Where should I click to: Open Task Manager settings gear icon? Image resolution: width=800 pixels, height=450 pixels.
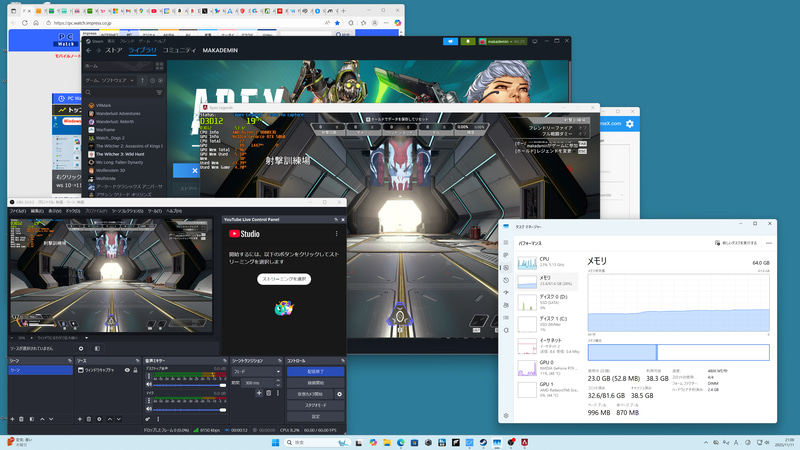pyautogui.click(x=506, y=415)
